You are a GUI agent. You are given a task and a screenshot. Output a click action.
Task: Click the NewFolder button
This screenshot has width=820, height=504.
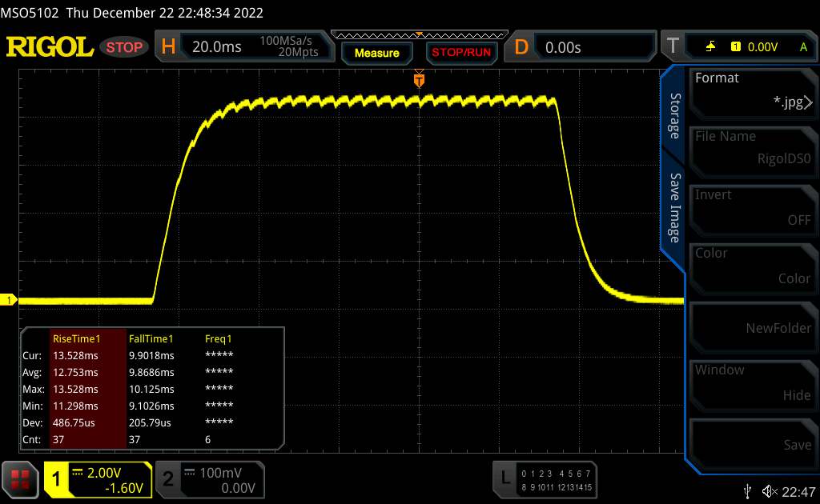(753, 328)
